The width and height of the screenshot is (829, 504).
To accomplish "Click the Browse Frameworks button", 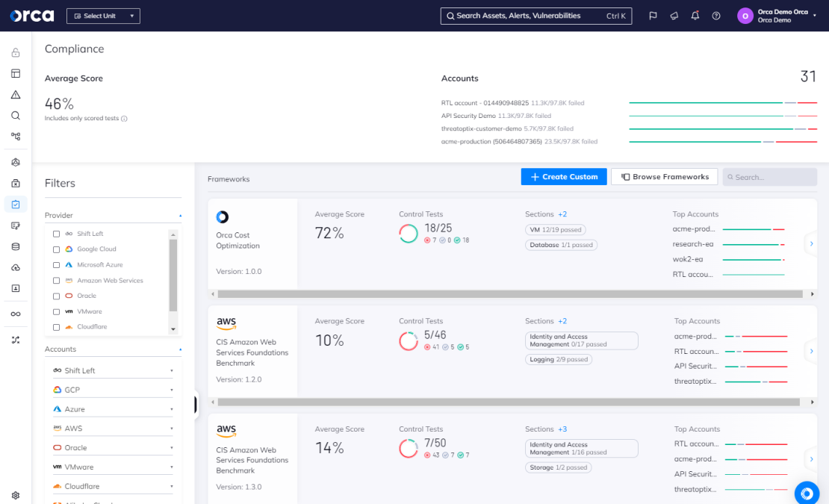I will pos(665,177).
